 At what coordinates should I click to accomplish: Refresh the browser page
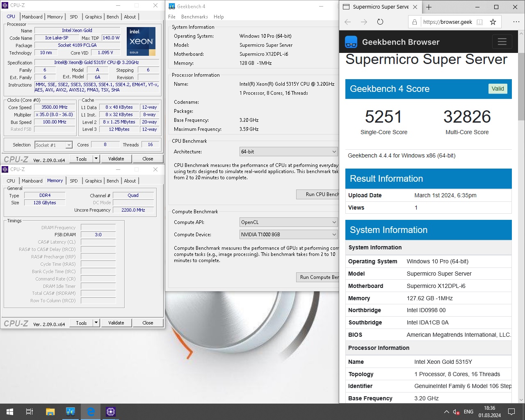(x=380, y=22)
